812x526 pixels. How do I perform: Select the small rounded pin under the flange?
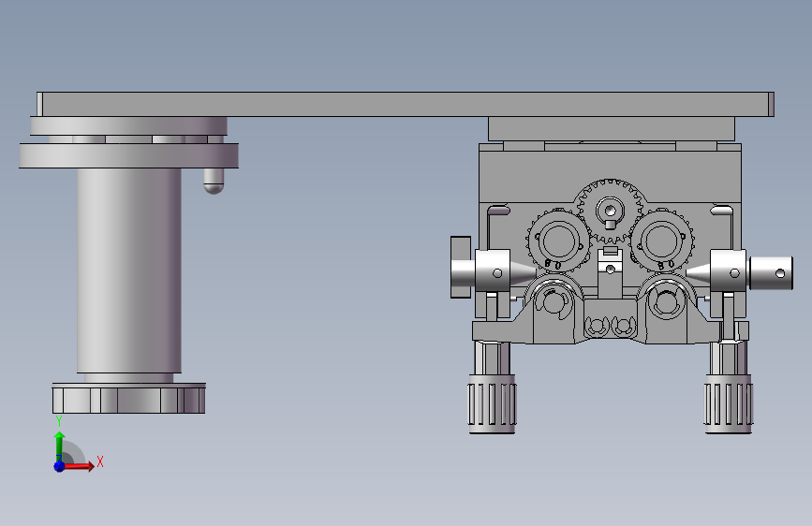coord(214,181)
